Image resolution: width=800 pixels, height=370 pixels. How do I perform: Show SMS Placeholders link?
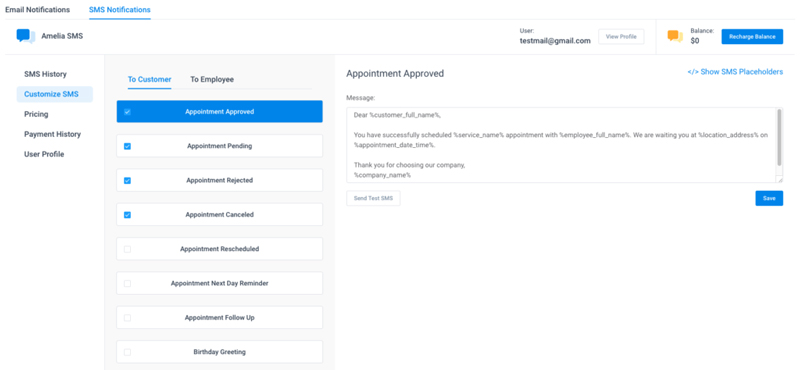pyautogui.click(x=735, y=72)
